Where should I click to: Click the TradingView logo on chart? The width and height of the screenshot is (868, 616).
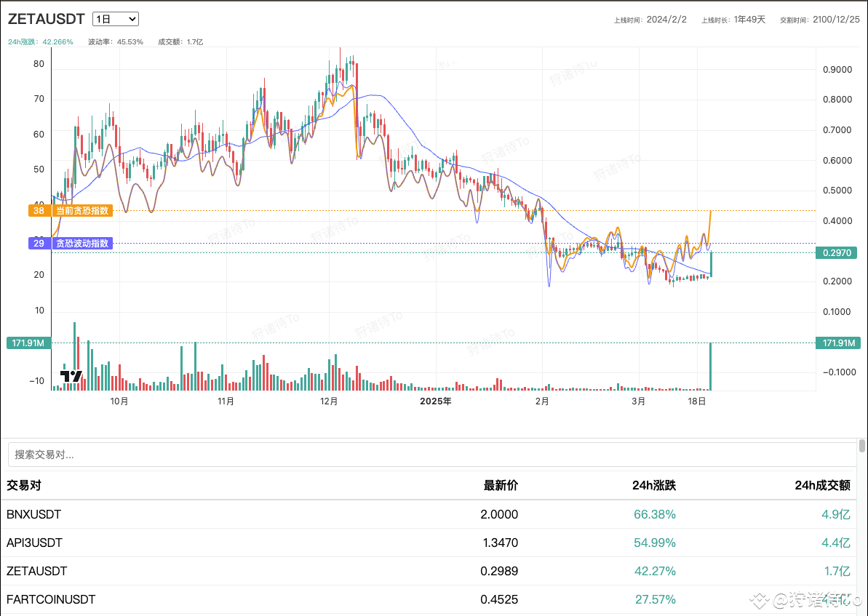click(x=71, y=376)
